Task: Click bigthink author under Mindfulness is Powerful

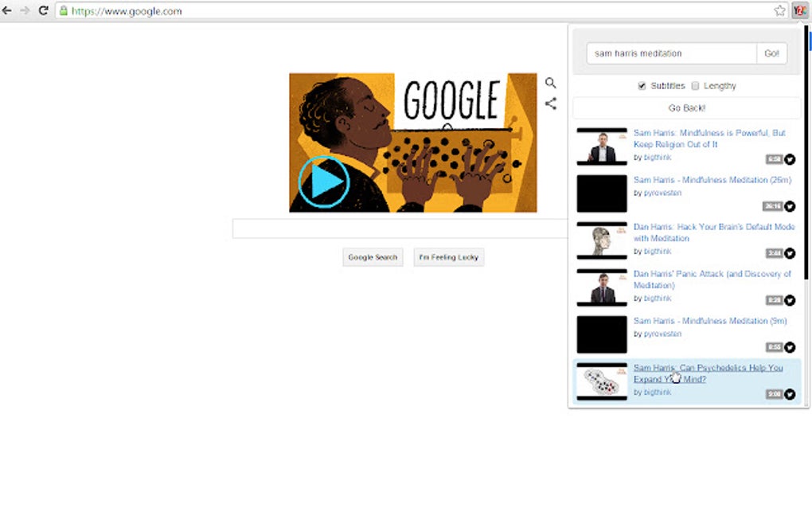Action: pos(657,158)
